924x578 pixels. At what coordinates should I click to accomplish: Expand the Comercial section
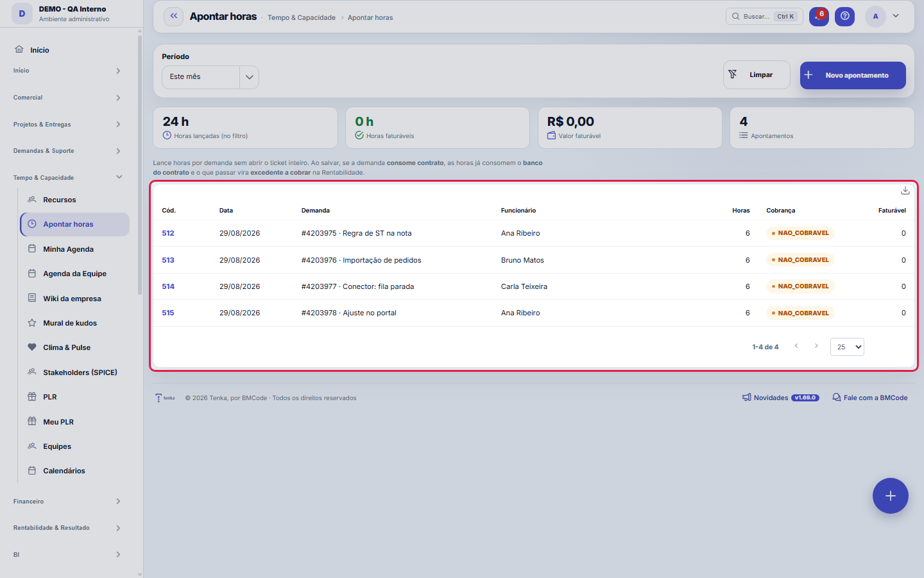pos(67,98)
